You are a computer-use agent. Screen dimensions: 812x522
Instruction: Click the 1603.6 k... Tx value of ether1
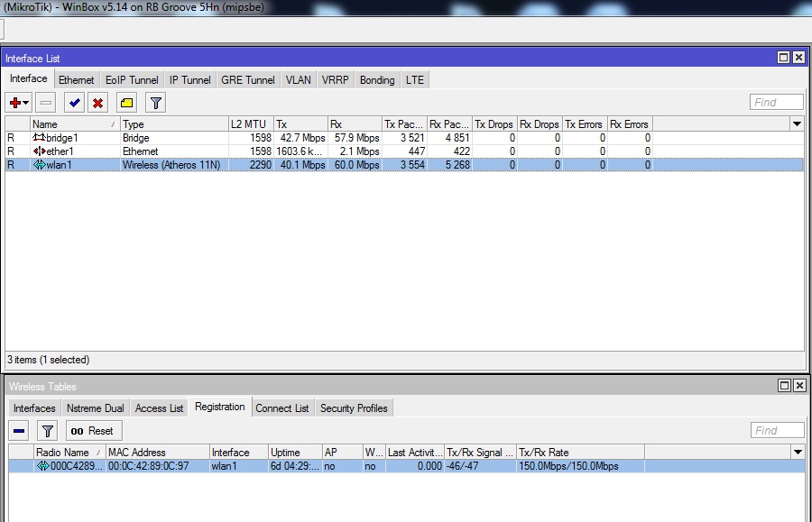pos(300,151)
